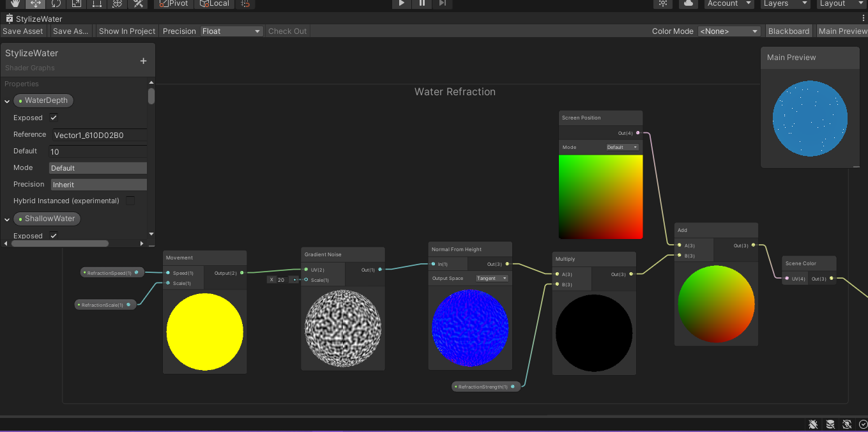The image size is (868, 432).
Task: Open the Color Mode dropdown
Action: click(728, 31)
